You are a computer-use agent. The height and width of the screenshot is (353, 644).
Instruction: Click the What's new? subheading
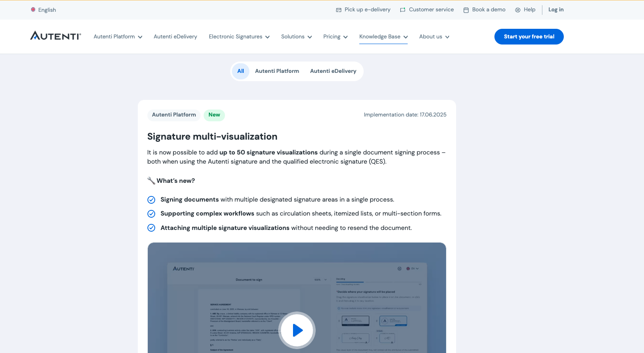pyautogui.click(x=176, y=181)
